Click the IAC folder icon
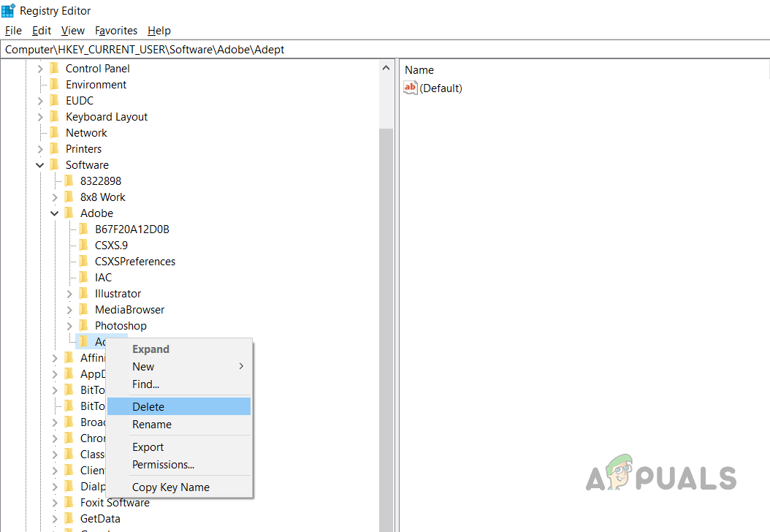Screen dimensions: 770x532 tap(84, 278)
